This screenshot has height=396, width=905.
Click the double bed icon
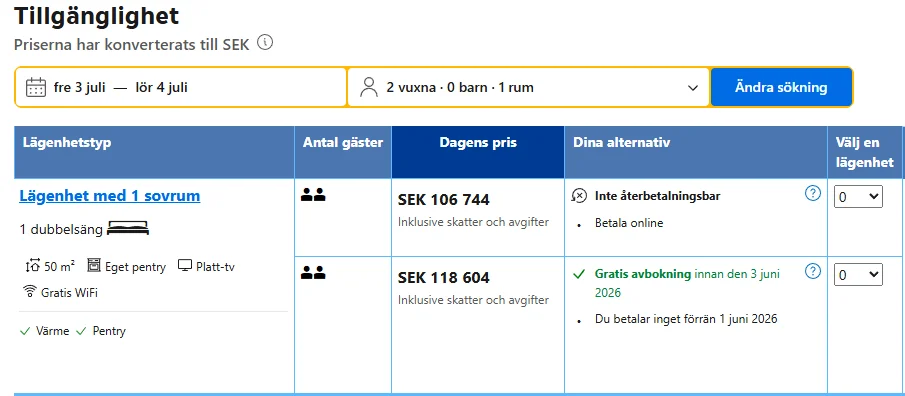(128, 229)
